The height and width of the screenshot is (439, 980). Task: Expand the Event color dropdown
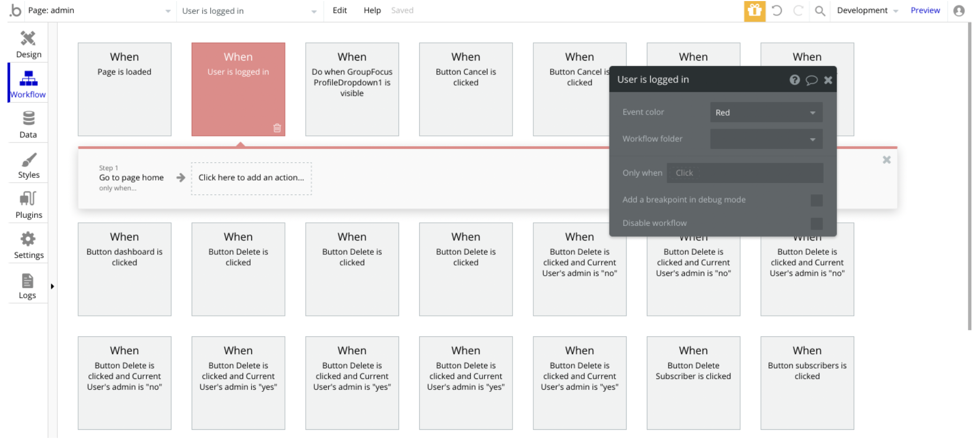pos(766,112)
